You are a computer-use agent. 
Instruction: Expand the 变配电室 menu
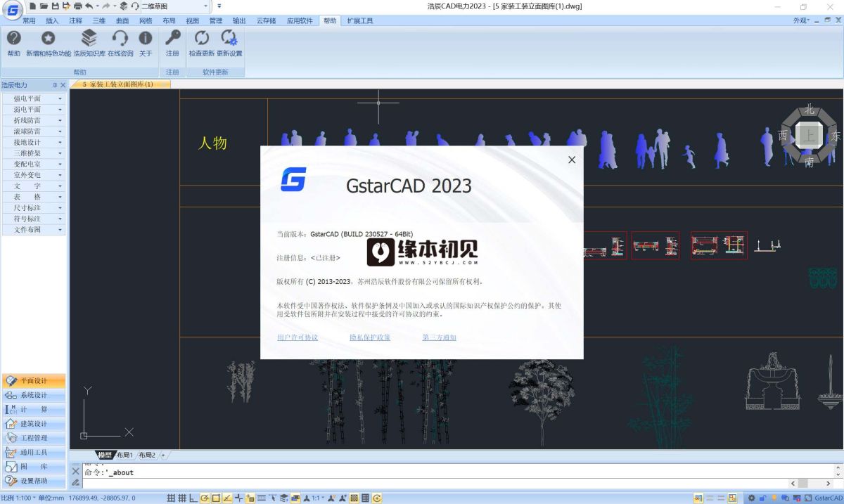[33, 164]
